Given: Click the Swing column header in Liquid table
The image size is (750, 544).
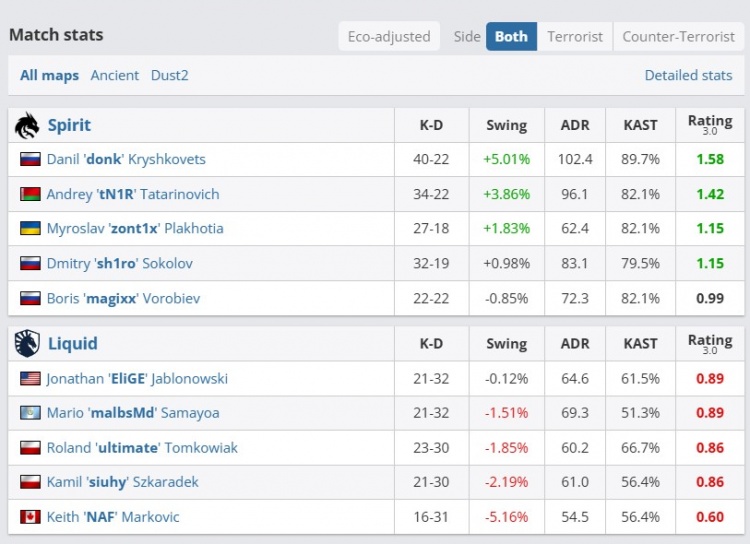Looking at the screenshot, I should click(x=506, y=343).
